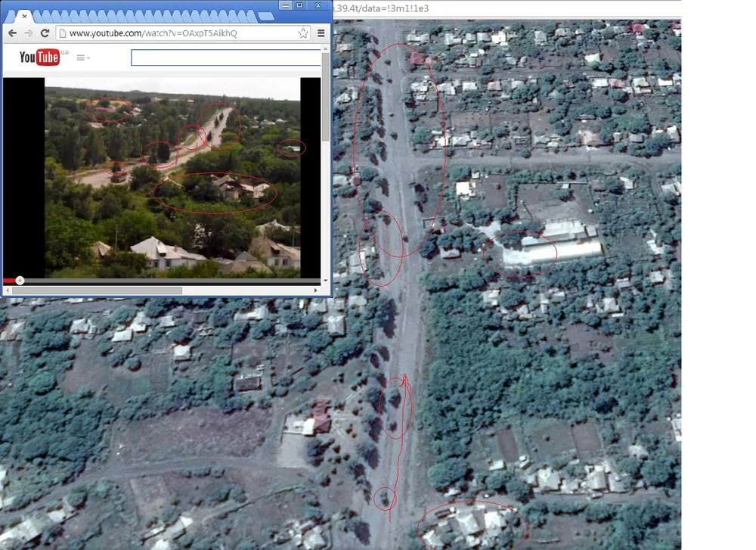Click the horizontal scrollbar right arrow
This screenshot has height=550, width=756.
click(x=316, y=291)
